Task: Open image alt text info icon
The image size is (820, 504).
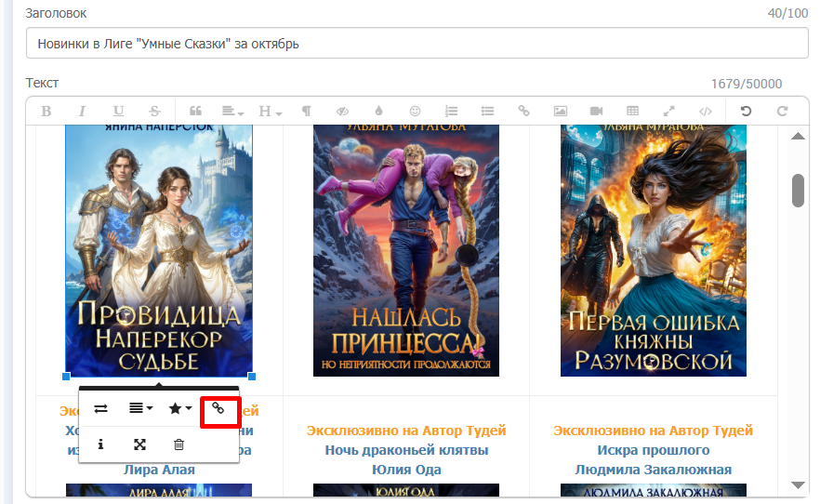Action: [100, 444]
